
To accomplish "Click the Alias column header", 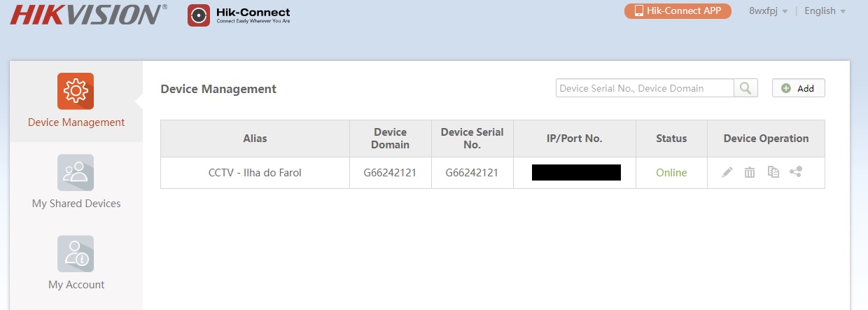I will pos(255,139).
